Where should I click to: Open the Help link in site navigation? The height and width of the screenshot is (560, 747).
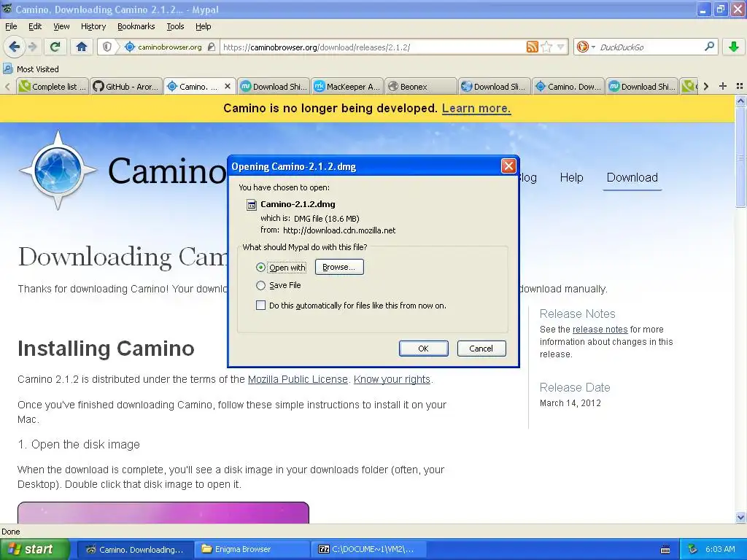point(571,178)
